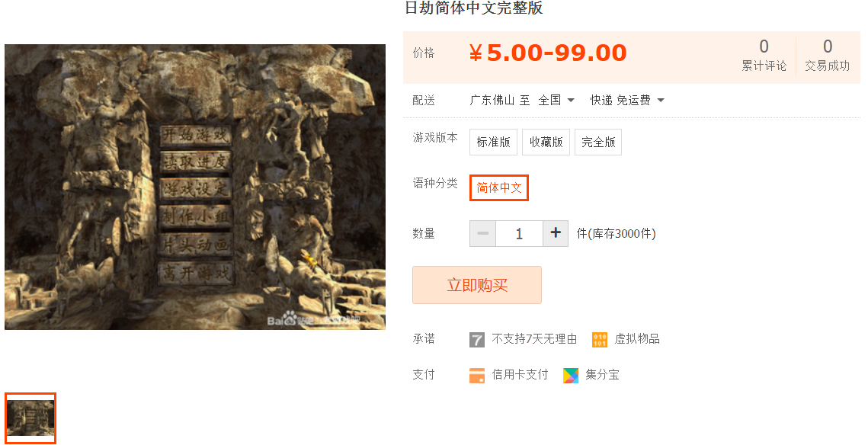The height and width of the screenshot is (445, 868).
Task: Click the 立即购买 buy now button
Action: click(x=476, y=285)
